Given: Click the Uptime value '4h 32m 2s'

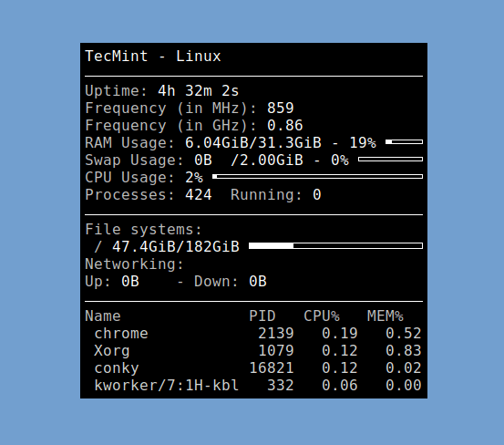Looking at the screenshot, I should [x=199, y=91].
